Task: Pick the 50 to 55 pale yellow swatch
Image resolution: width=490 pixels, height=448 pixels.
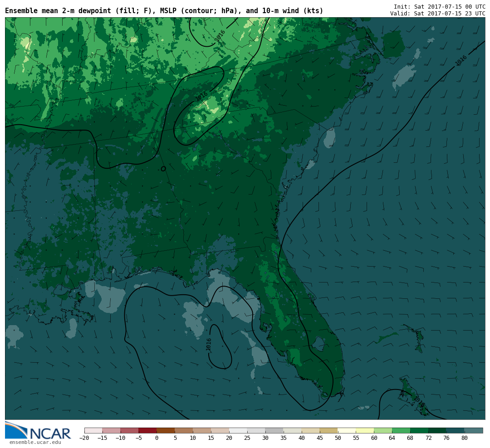Action: pyautogui.click(x=347, y=430)
